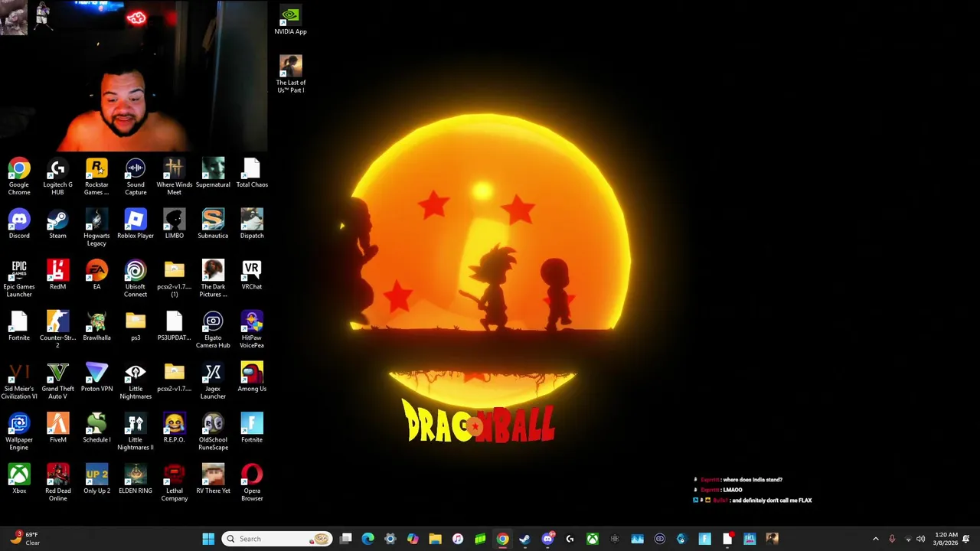Launch RedM desktop shortcut
The height and width of the screenshot is (551, 980).
coord(57,275)
